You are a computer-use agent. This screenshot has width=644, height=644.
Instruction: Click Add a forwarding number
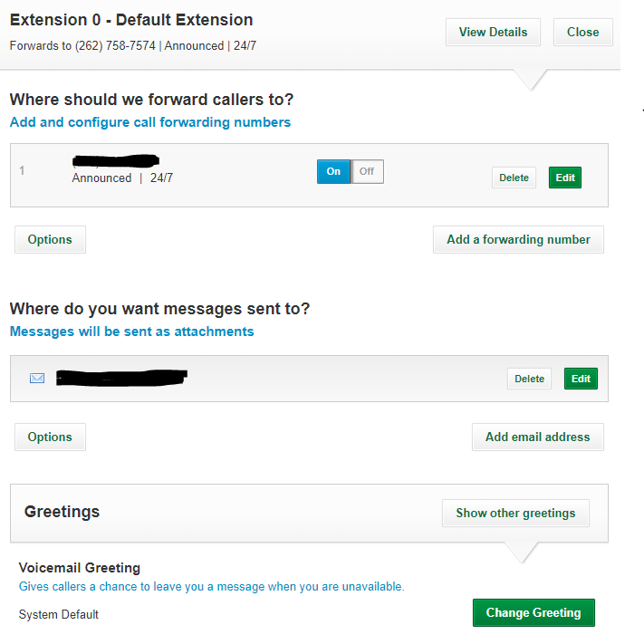(x=518, y=239)
